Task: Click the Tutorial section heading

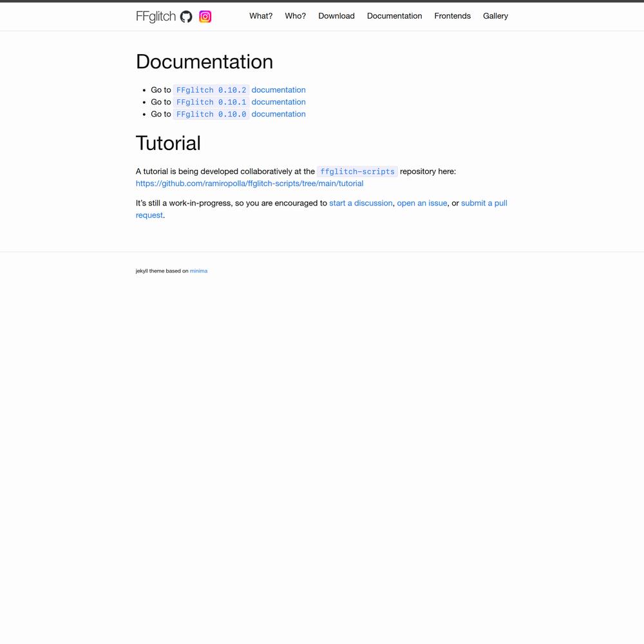Action: click(x=168, y=144)
